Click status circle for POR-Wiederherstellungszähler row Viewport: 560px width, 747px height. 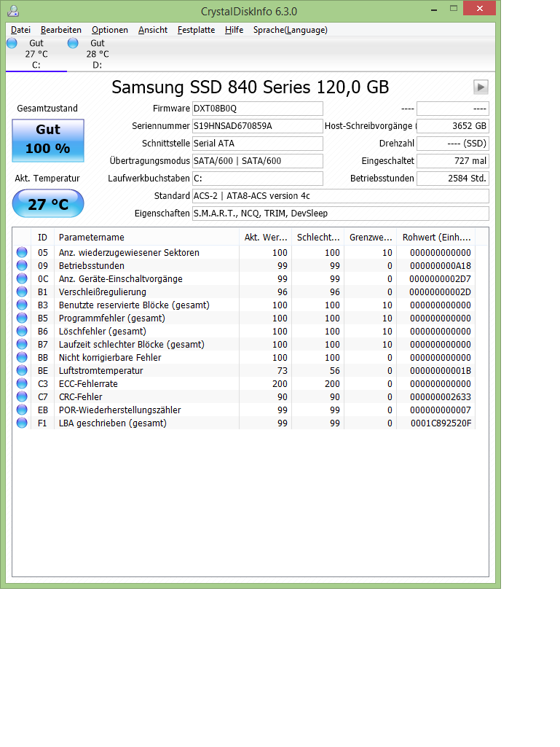[22, 410]
